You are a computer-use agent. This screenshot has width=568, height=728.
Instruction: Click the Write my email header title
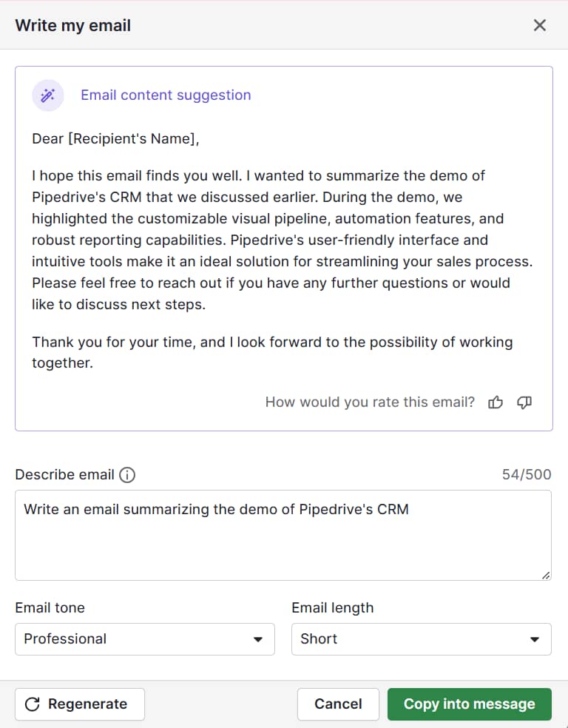(x=72, y=24)
